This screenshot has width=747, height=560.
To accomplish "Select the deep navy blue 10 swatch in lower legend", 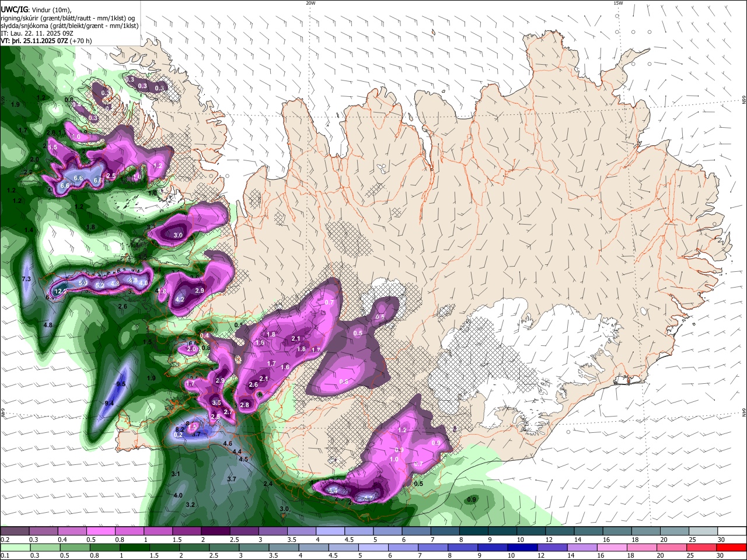I will (x=522, y=548).
